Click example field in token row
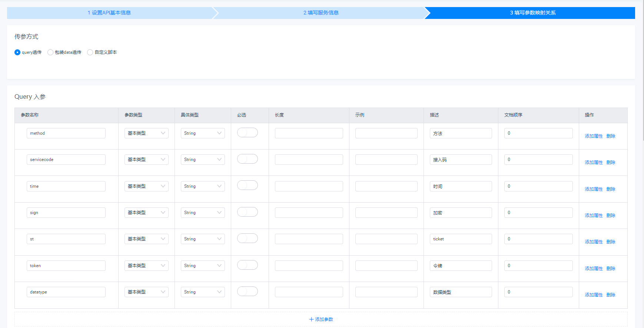This screenshot has width=644, height=328. click(386, 266)
